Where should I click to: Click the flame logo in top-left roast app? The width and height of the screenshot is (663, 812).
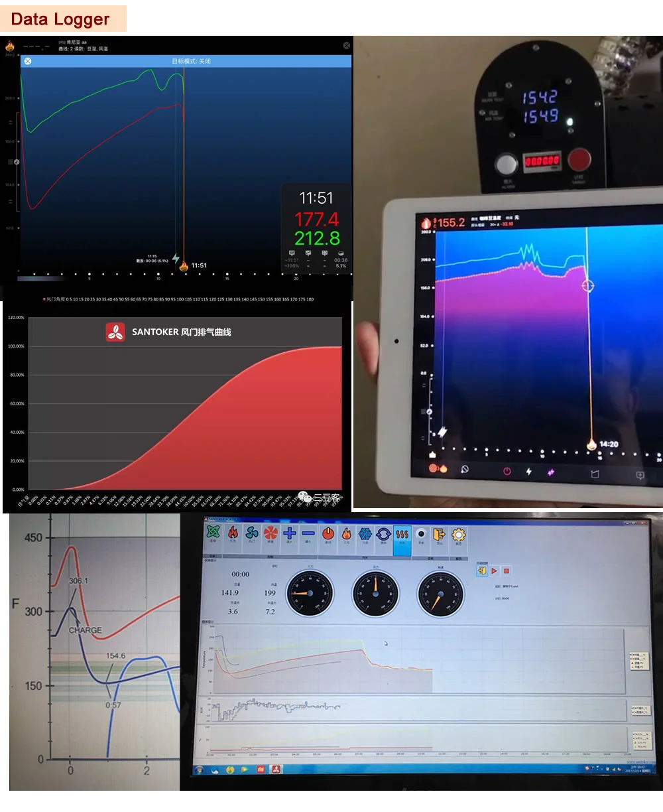[10, 46]
